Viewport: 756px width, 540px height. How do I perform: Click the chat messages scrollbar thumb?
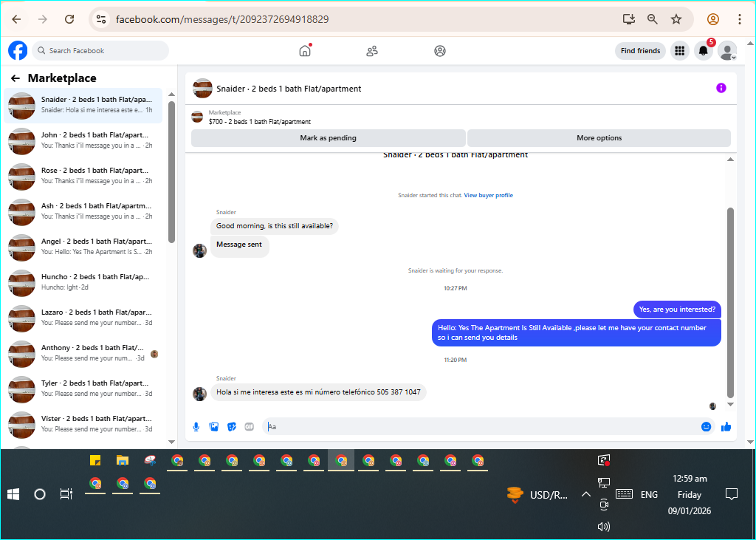[x=730, y=302]
